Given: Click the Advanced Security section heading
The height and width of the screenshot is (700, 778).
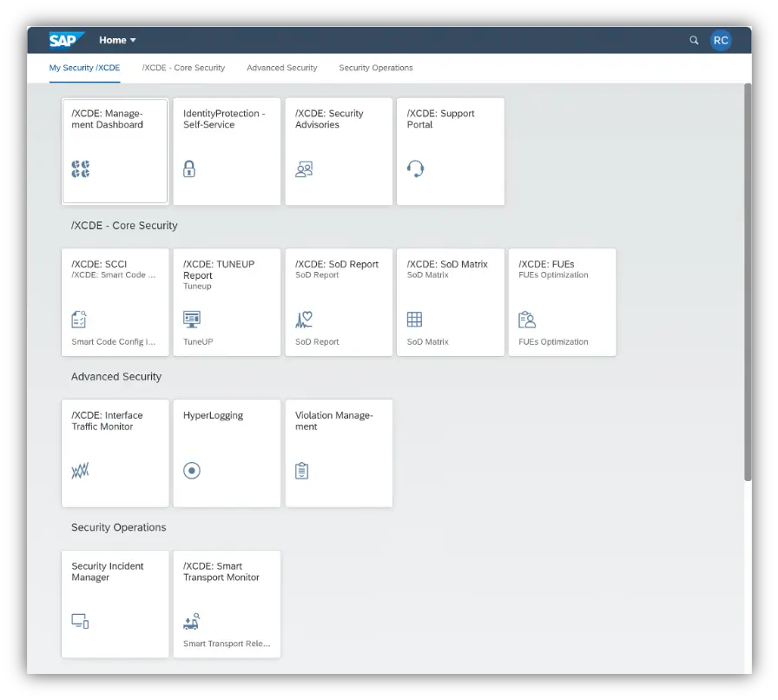Looking at the screenshot, I should point(116,377).
